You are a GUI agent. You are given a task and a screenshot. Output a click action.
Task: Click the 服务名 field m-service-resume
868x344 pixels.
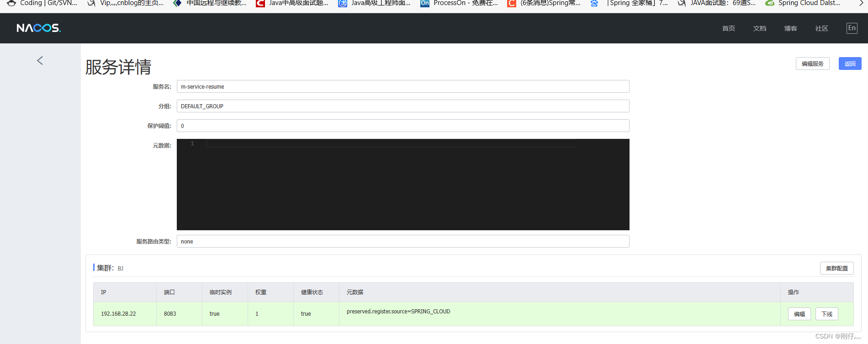pos(403,86)
